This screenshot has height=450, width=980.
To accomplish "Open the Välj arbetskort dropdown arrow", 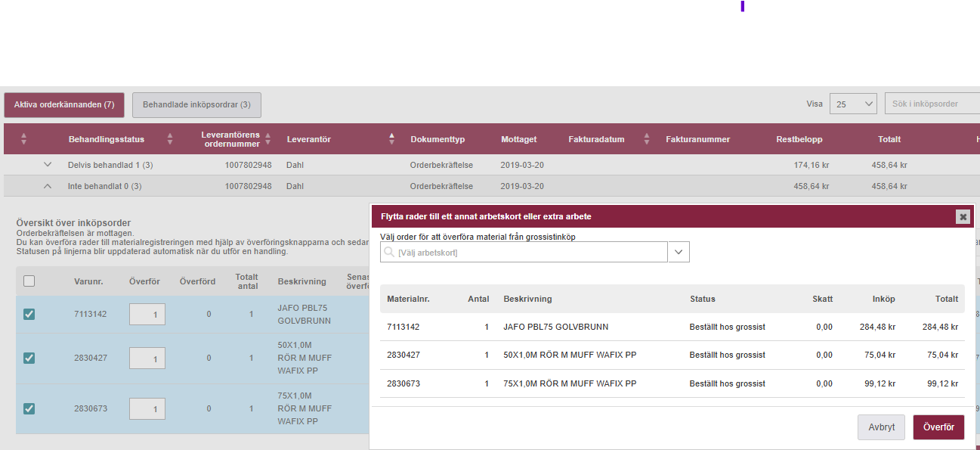I will click(x=679, y=253).
